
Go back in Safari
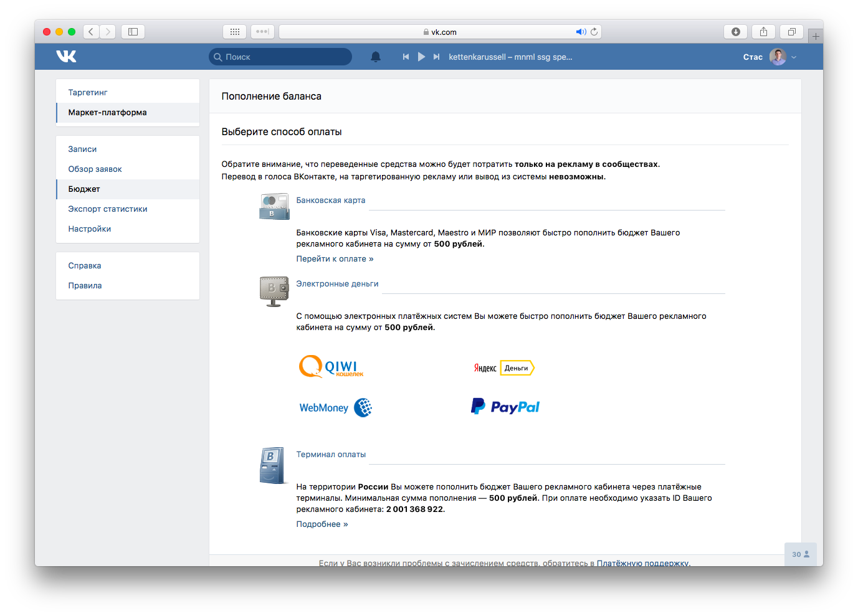tap(91, 32)
